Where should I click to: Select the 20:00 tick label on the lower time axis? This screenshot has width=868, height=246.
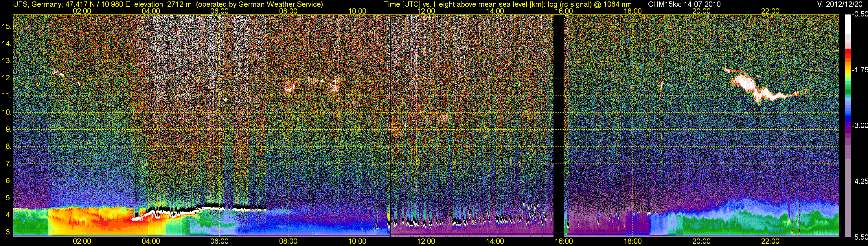coord(702,241)
